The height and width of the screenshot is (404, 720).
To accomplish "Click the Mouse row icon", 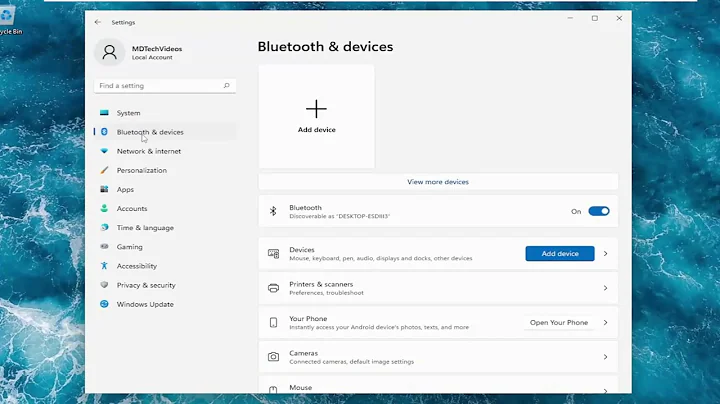I will pyautogui.click(x=273, y=390).
